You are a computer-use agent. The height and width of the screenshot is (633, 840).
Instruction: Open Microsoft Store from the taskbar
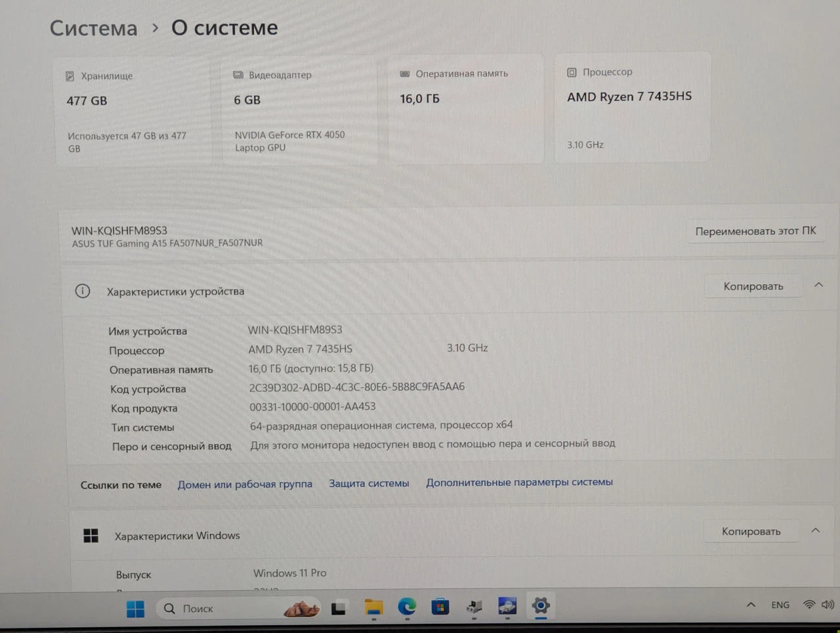pos(440,606)
